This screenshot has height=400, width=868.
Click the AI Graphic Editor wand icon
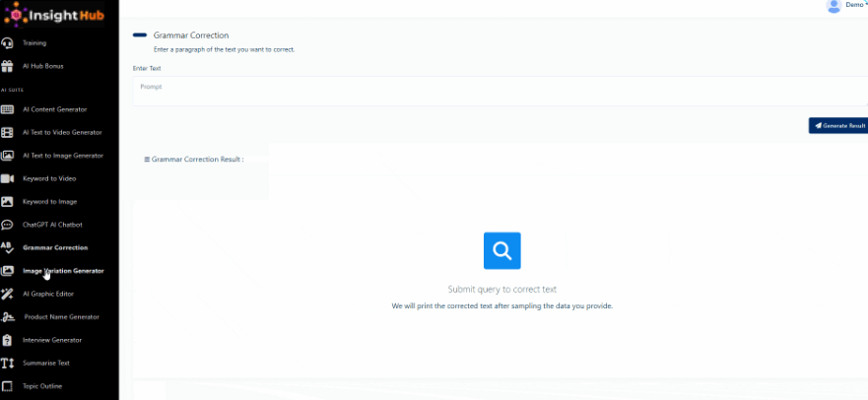click(x=7, y=294)
